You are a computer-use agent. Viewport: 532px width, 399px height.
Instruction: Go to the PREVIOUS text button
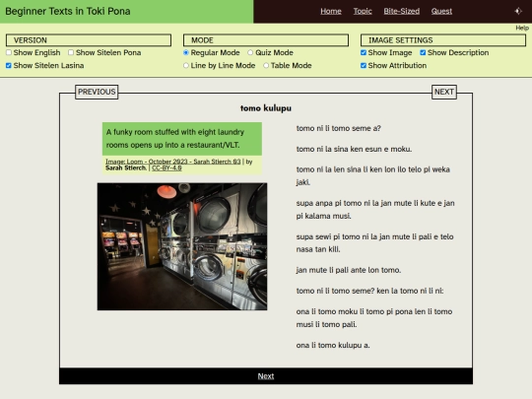click(97, 92)
